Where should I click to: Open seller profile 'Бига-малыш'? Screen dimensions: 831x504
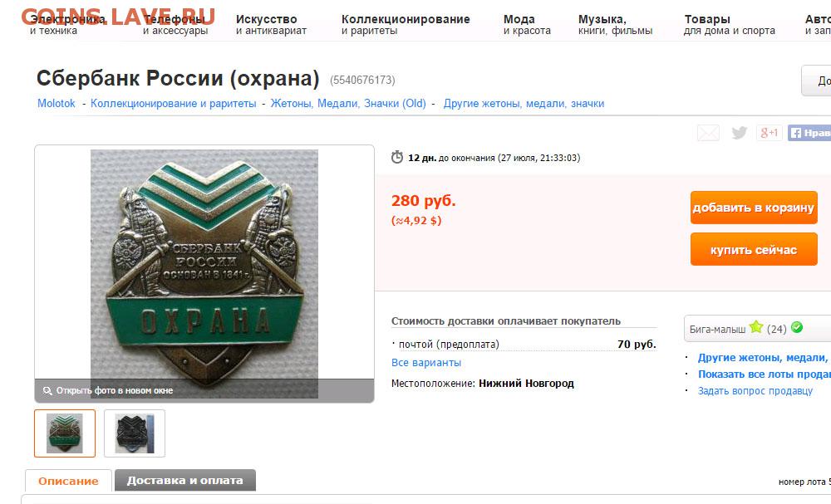coord(717,330)
